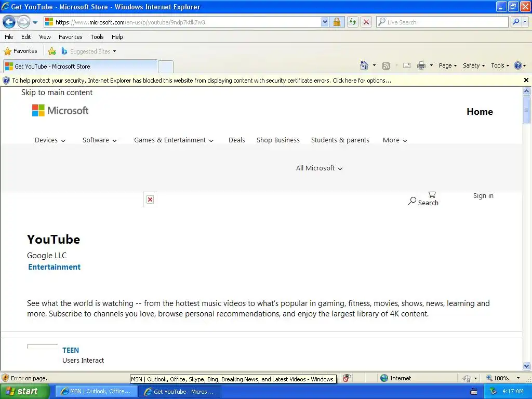
Task: Click the Skip to main content link
Action: click(x=57, y=92)
